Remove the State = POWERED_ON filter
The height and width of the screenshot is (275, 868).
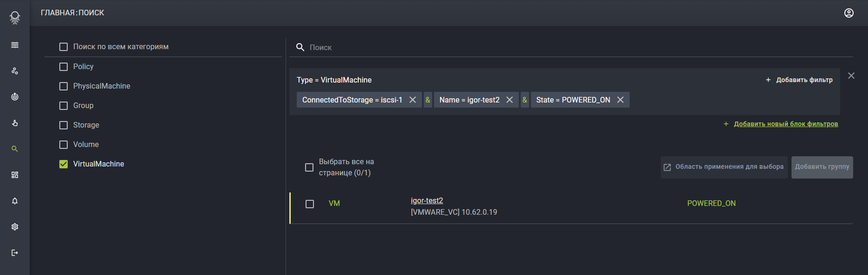click(620, 100)
